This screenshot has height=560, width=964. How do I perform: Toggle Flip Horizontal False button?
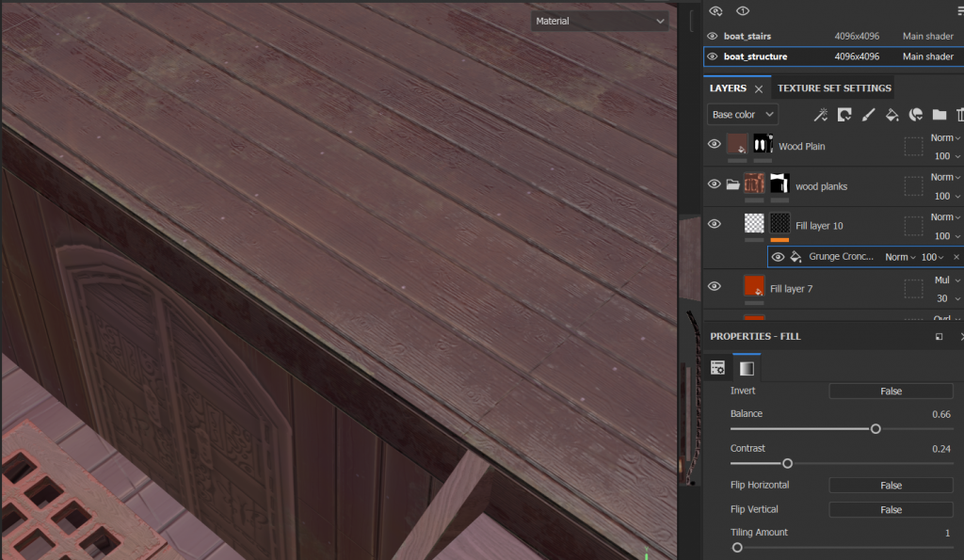point(891,485)
